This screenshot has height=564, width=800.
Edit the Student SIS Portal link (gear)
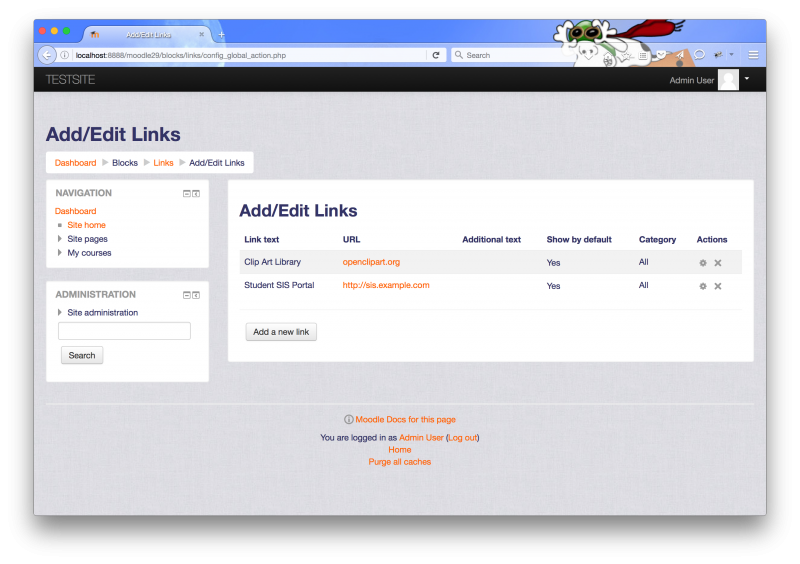click(x=703, y=286)
